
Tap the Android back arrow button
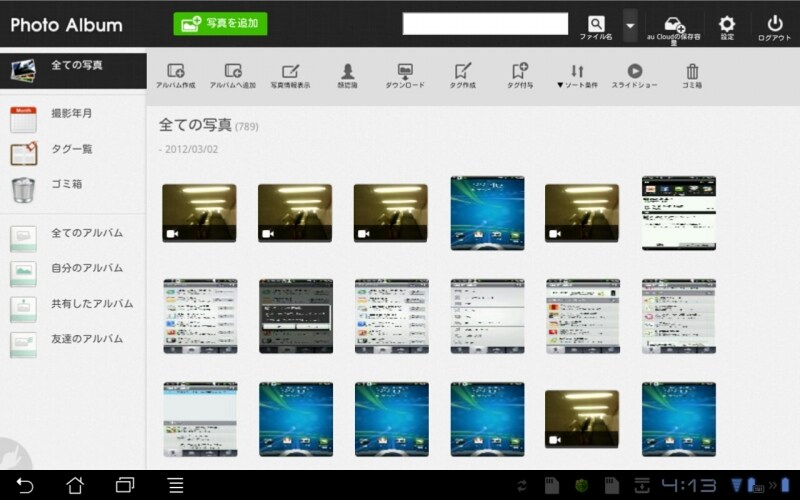24,485
